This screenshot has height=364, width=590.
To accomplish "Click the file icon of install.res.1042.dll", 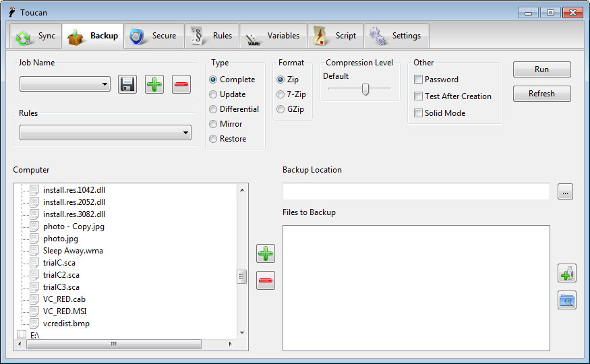I will (34, 190).
